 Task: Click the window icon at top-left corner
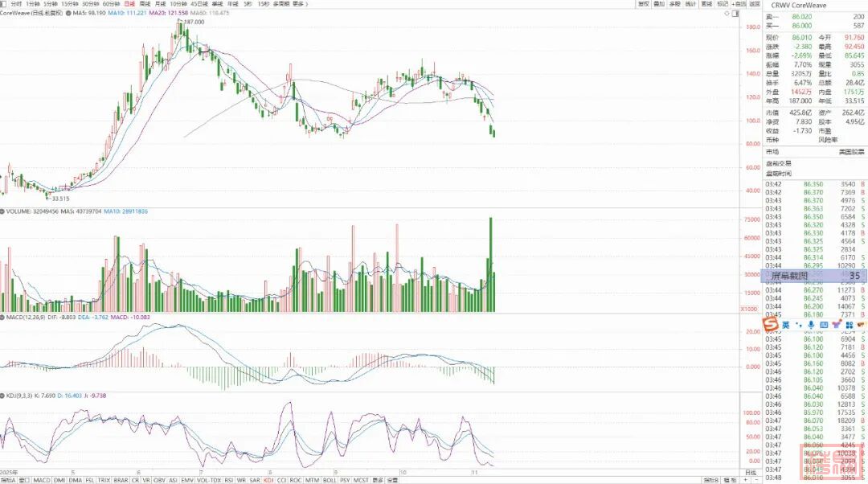click(4, 4)
